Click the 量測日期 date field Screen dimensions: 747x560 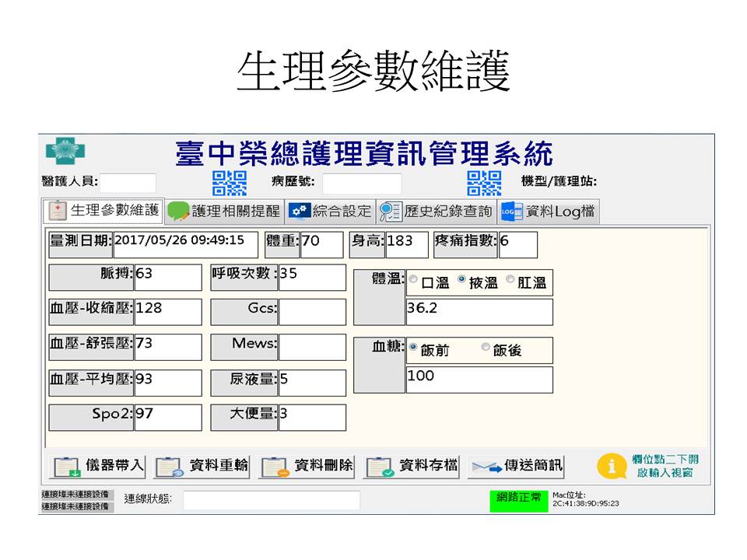(x=185, y=245)
